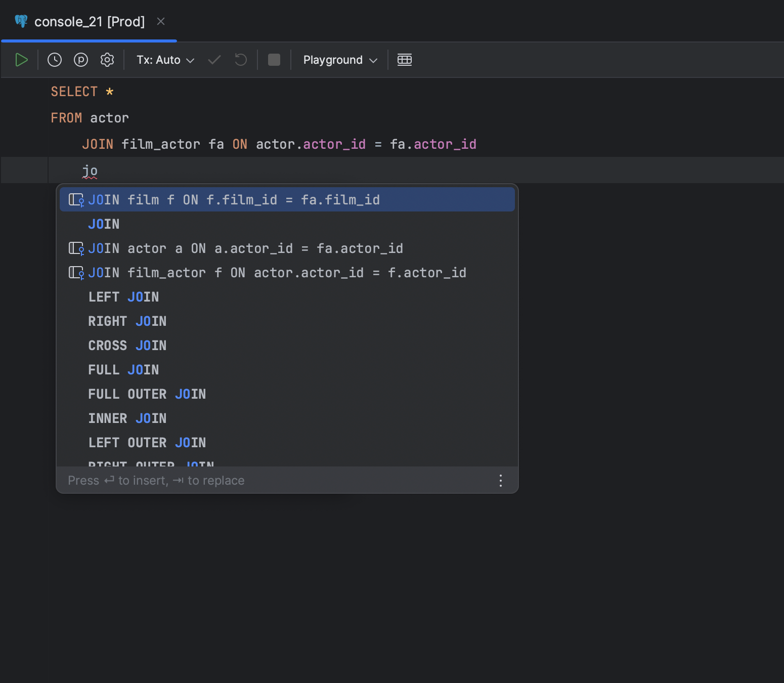Select JOIN actor a ON a.actor_id suggestion
Image resolution: width=784 pixels, height=683 pixels.
click(245, 248)
